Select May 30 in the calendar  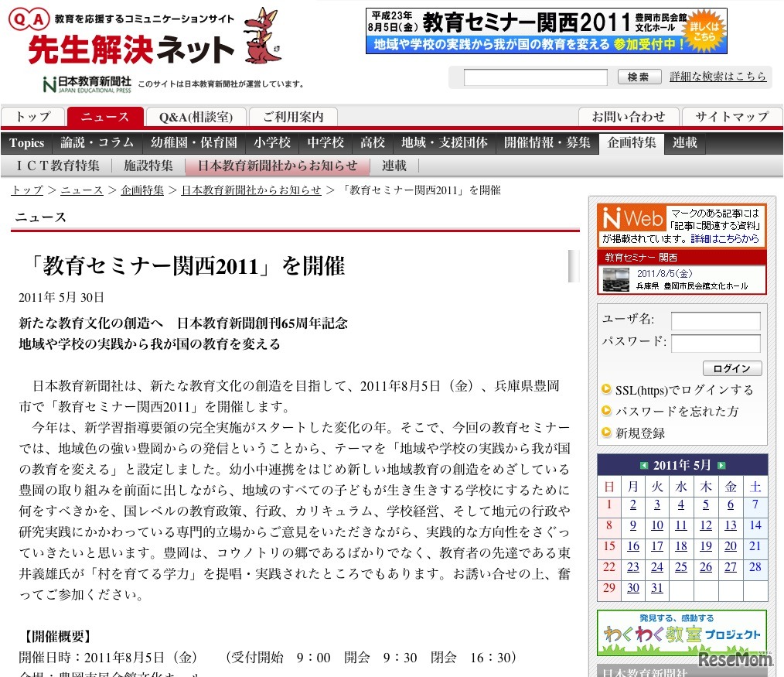click(633, 588)
